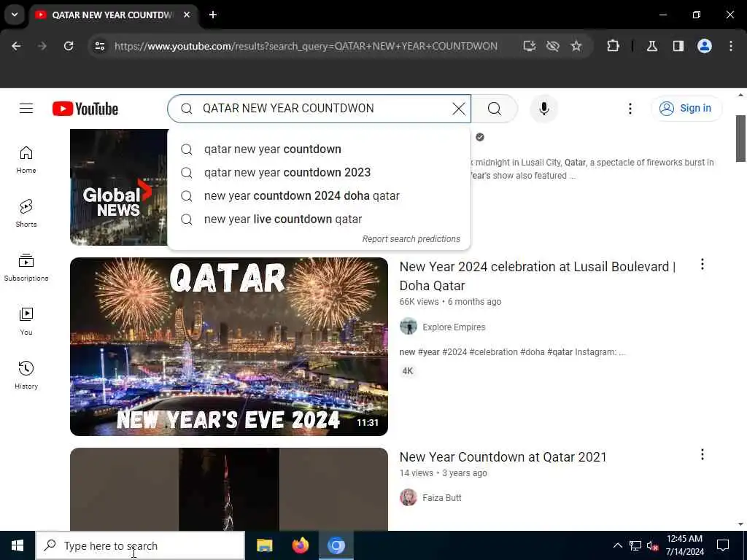Click the page vertical scrollbar thumb

tap(741, 139)
